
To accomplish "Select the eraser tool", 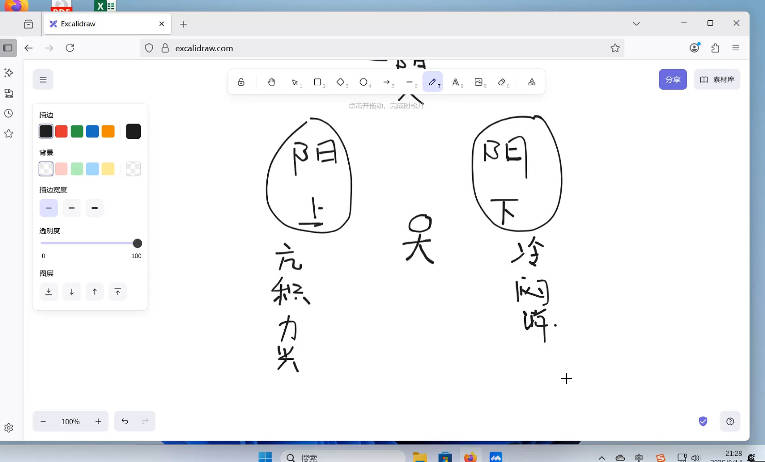I will point(502,82).
